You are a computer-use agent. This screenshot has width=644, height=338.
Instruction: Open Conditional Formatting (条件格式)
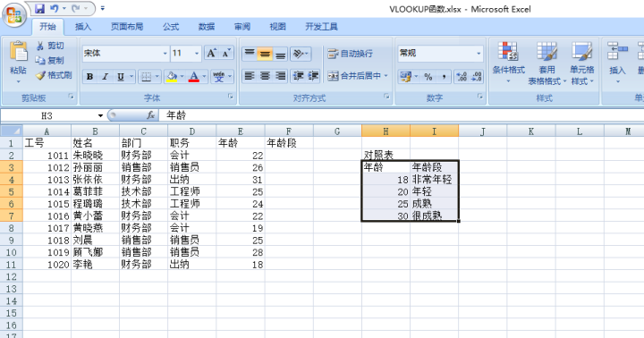coord(508,63)
